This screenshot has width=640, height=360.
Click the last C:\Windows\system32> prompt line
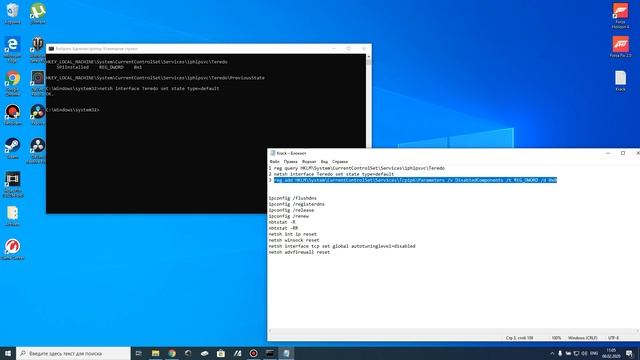point(73,110)
